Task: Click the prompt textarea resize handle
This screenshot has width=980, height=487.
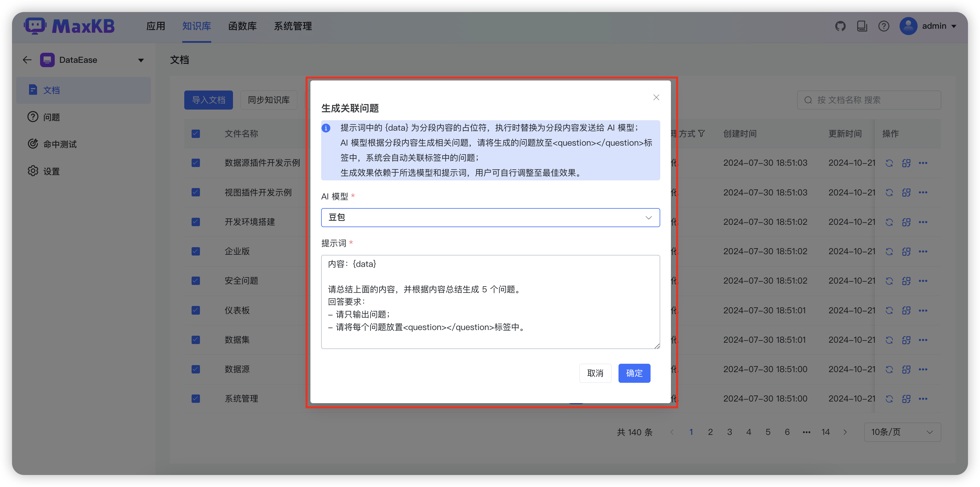Action: tap(657, 346)
